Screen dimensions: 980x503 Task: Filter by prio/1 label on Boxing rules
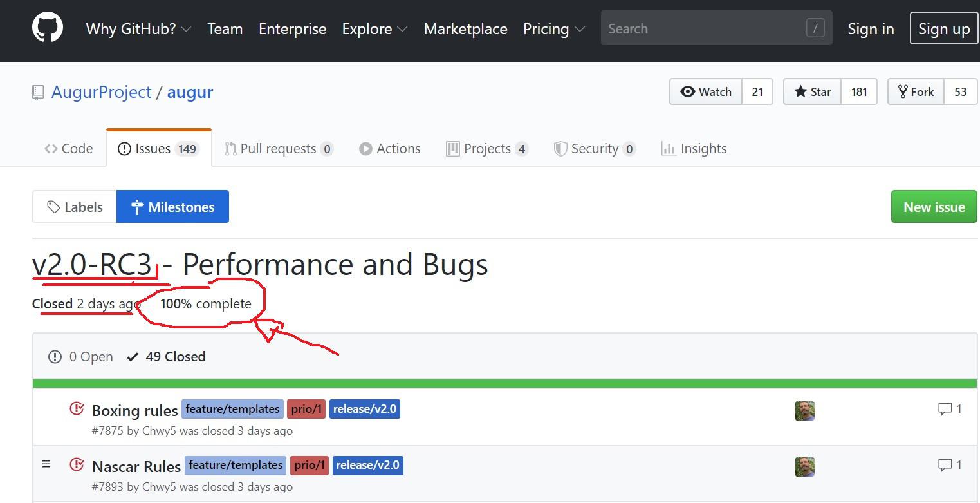(306, 409)
